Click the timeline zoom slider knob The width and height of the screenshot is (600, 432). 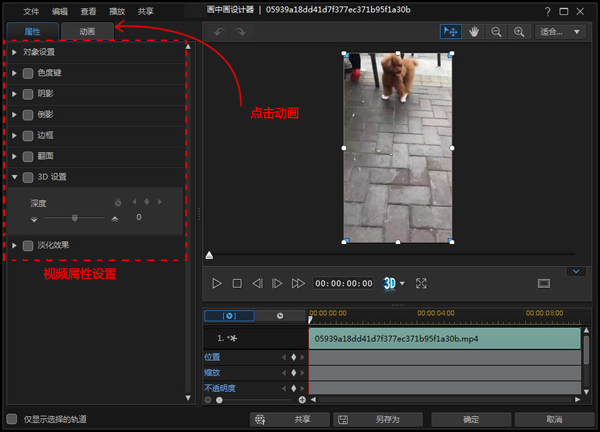pyautogui.click(x=219, y=400)
